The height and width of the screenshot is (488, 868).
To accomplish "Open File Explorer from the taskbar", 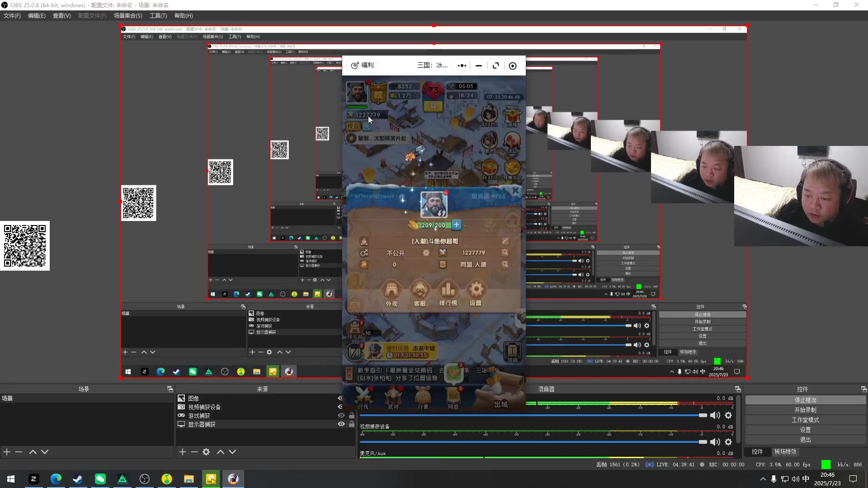I will 189,479.
